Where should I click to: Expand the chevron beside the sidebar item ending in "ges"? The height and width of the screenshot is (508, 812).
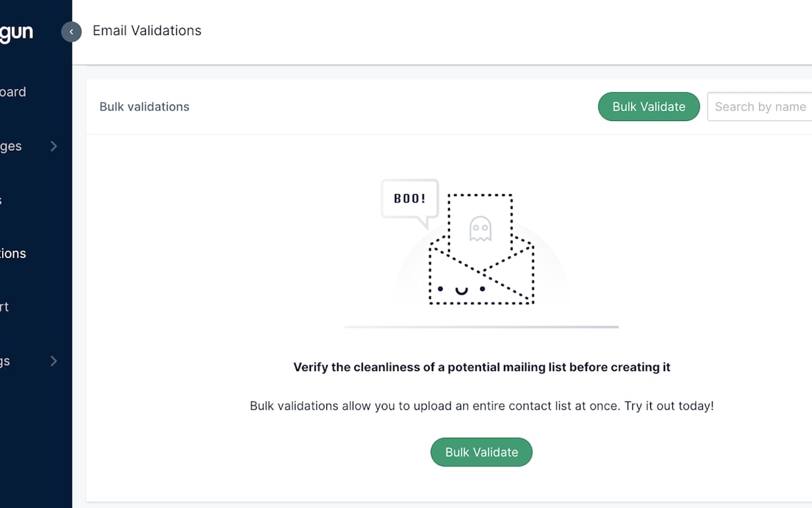tap(54, 146)
